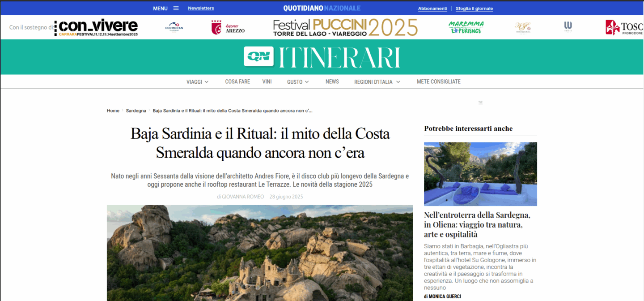Open Sfoglia il giornale
This screenshot has width=644, height=301.
pos(474,9)
